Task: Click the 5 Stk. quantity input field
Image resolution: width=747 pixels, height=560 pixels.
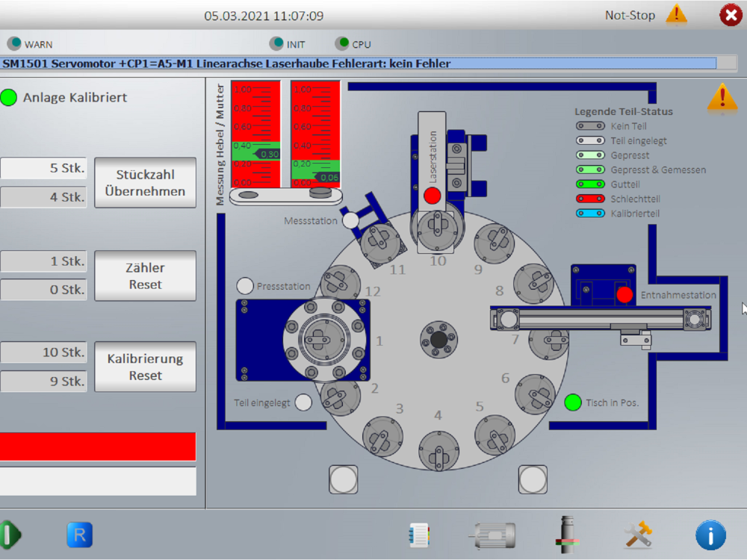Action: 44,168
